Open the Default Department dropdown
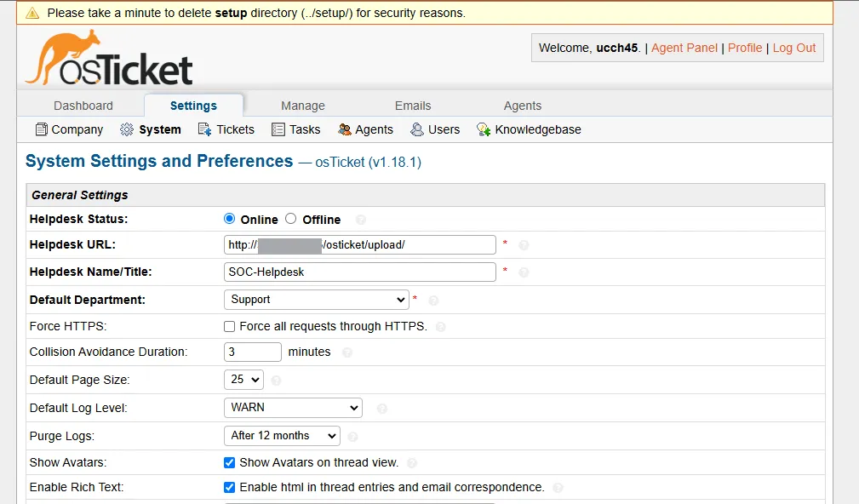This screenshot has width=859, height=504. coord(316,300)
